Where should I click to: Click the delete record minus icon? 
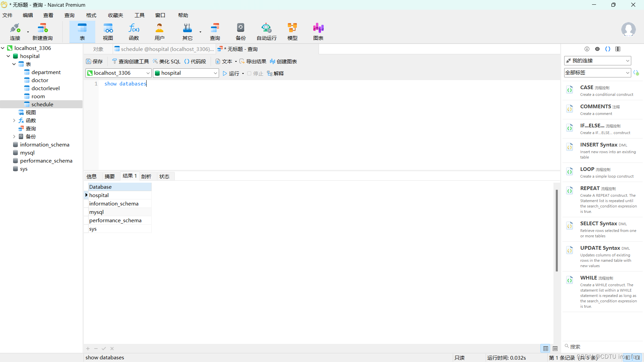click(x=96, y=349)
